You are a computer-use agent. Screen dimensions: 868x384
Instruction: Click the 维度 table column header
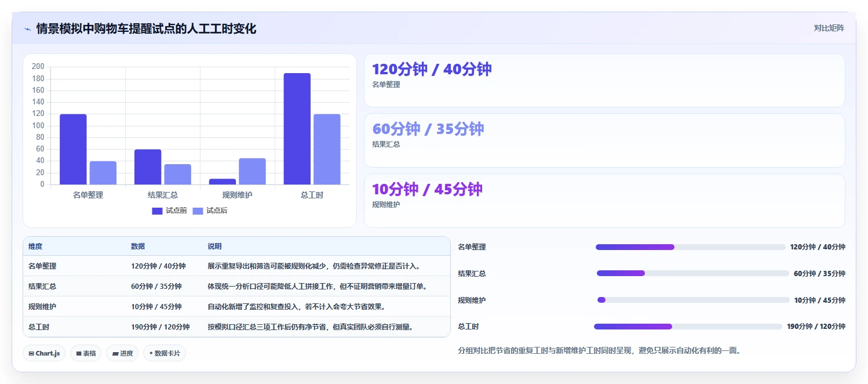35,247
